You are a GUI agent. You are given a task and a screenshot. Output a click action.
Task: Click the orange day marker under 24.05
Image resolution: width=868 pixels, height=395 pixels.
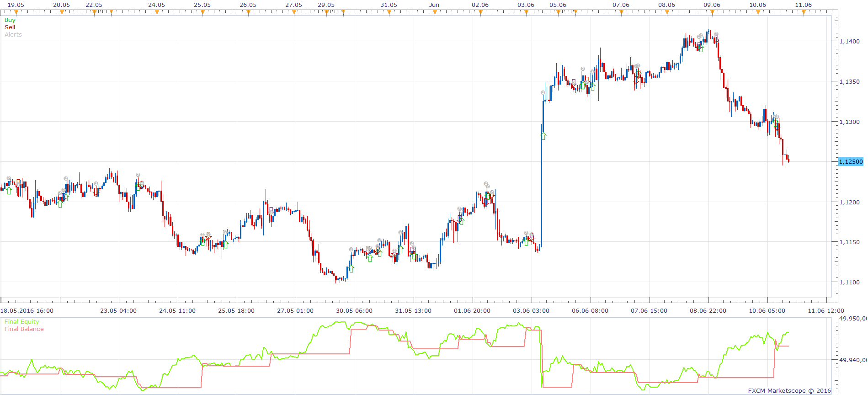point(157,13)
